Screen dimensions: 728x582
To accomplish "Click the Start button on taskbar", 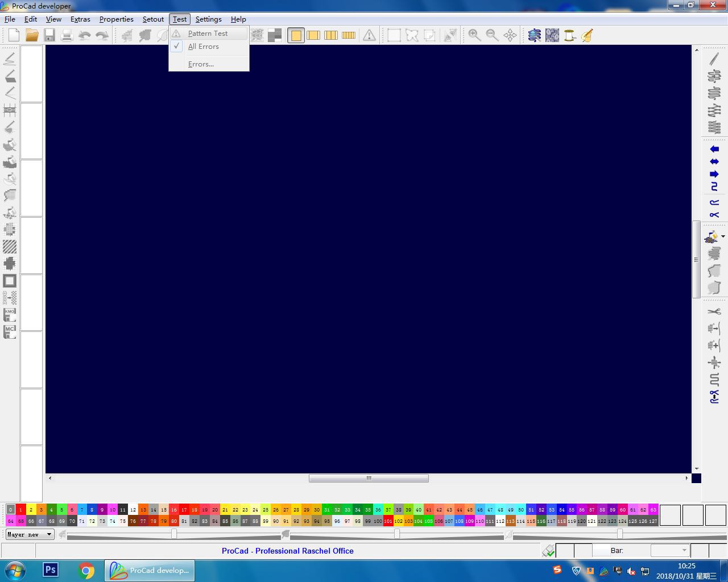I will [15, 570].
